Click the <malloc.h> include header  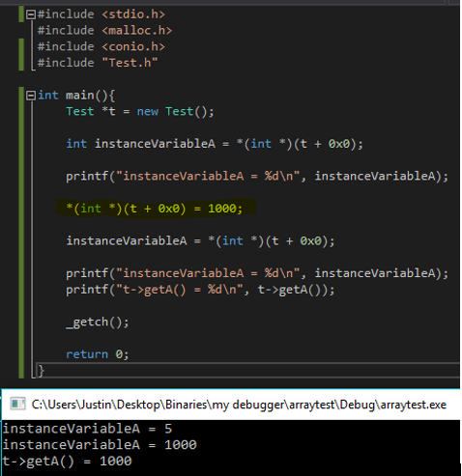[x=137, y=31]
